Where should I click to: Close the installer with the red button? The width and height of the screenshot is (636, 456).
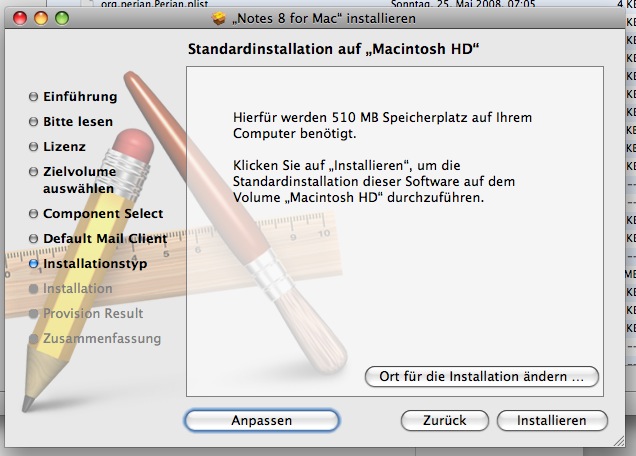click(x=20, y=18)
